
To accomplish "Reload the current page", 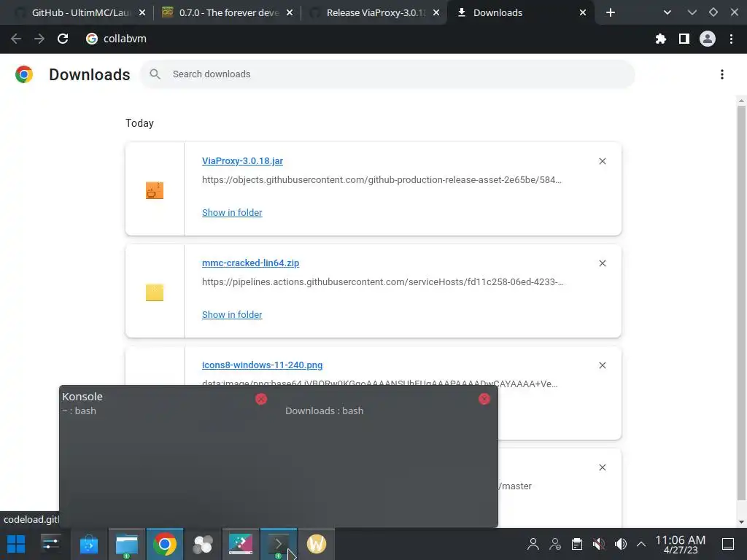I will (x=63, y=39).
